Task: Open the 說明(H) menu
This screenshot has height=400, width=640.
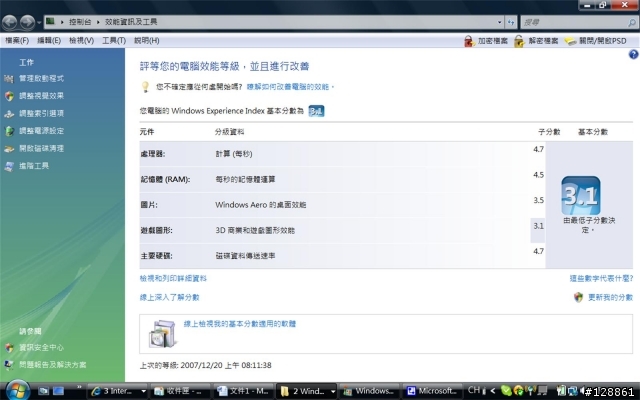Action: click(x=147, y=40)
